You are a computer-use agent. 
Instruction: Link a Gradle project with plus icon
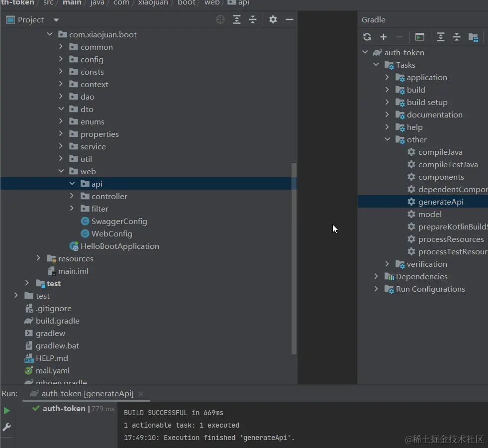[384, 37]
